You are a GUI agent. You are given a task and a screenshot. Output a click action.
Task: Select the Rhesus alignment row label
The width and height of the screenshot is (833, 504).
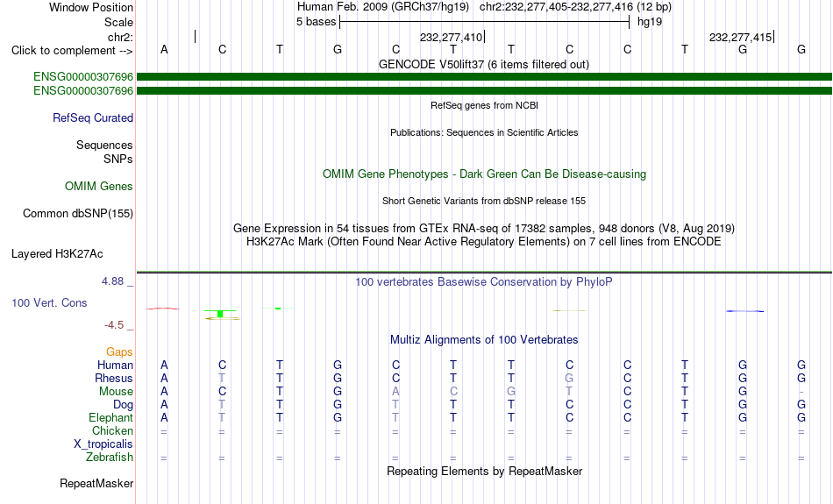tap(114, 378)
